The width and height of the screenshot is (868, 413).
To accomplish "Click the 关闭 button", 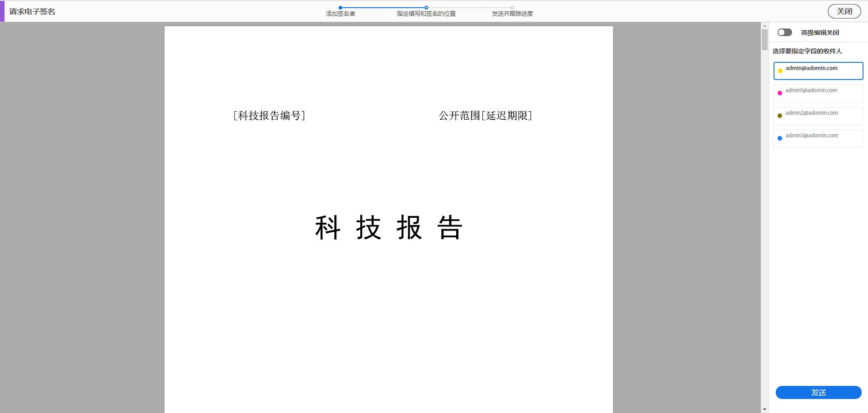I will click(x=844, y=11).
